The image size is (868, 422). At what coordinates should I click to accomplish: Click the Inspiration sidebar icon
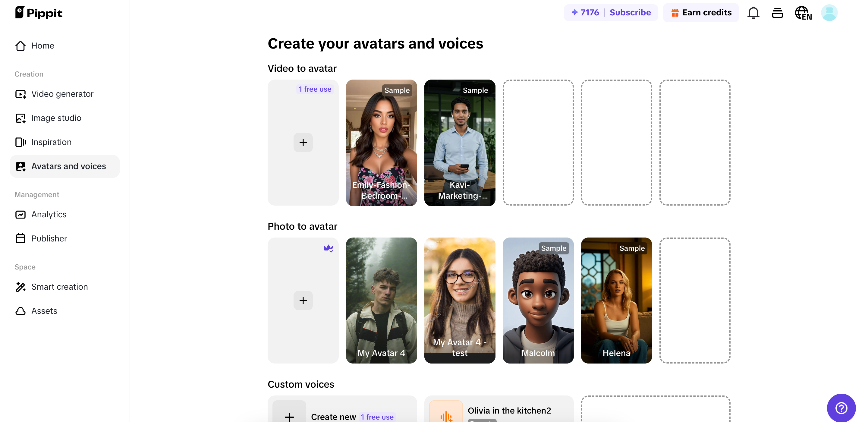[20, 142]
